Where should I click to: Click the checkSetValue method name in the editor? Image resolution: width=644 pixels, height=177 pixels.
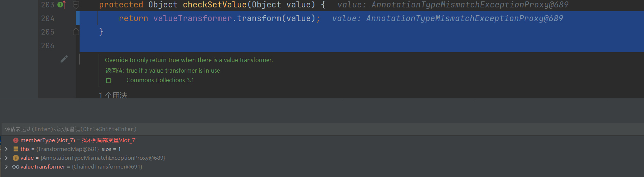(x=214, y=5)
